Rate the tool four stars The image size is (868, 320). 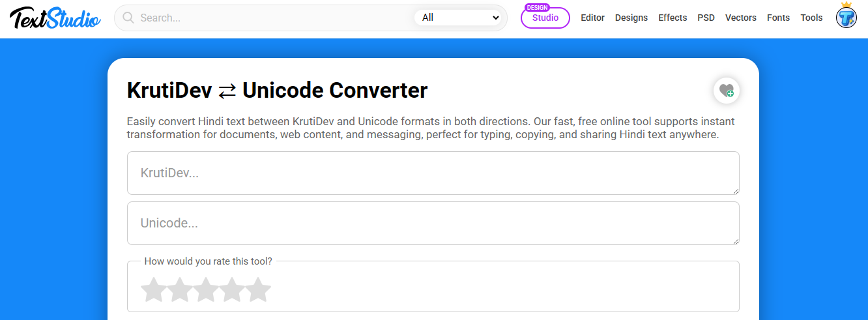coord(232,289)
